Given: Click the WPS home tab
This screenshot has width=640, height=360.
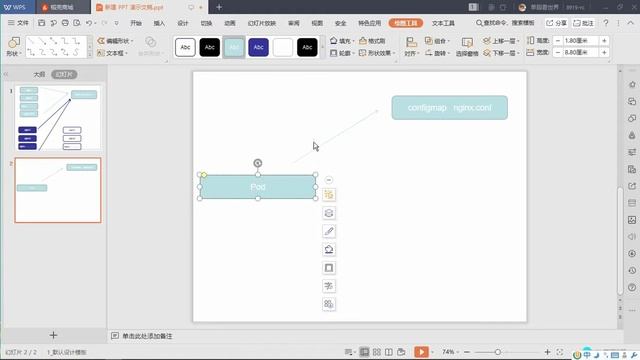Looking at the screenshot, I should pyautogui.click(x=16, y=7).
